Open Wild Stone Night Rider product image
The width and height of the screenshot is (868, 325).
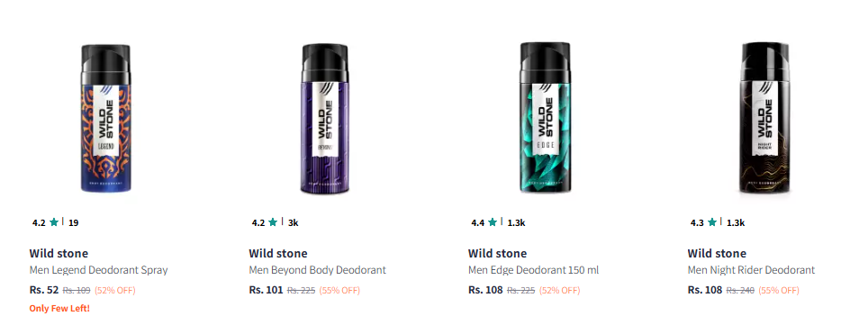pyautogui.click(x=764, y=118)
